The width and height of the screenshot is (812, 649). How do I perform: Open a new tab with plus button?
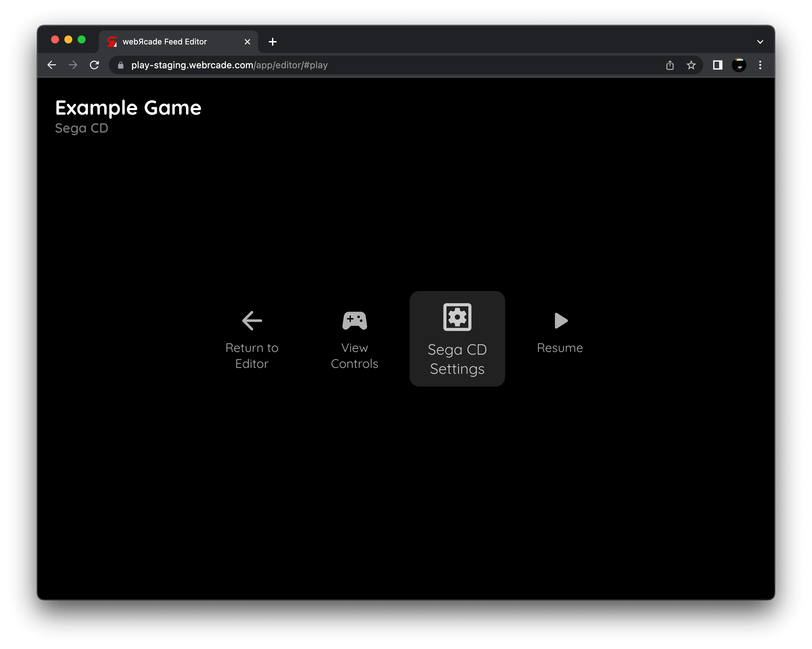[x=273, y=42]
